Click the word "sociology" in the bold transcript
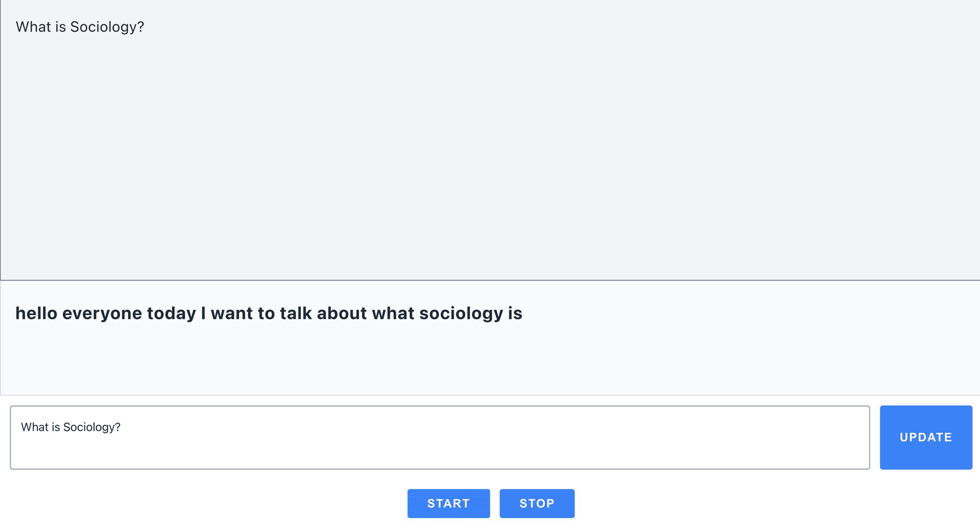The height and width of the screenshot is (528, 980). coord(461,313)
